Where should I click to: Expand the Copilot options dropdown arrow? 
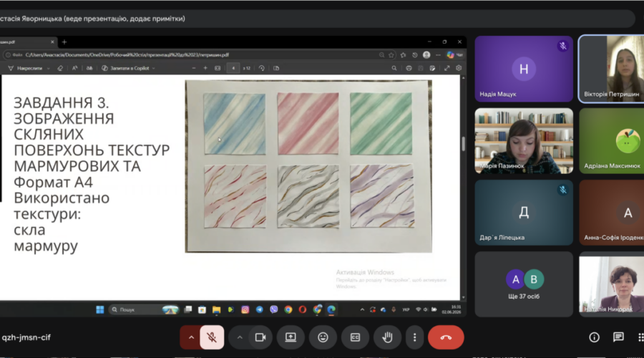(154, 68)
